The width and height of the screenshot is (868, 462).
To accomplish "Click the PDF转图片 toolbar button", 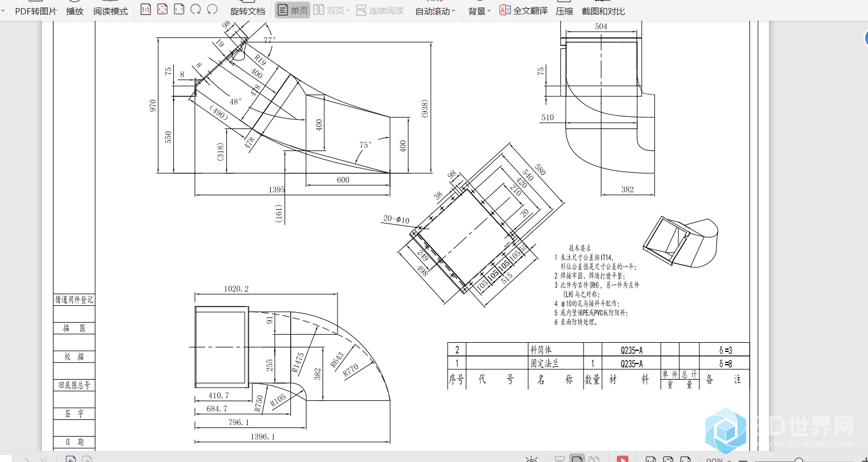I will pyautogui.click(x=36, y=11).
